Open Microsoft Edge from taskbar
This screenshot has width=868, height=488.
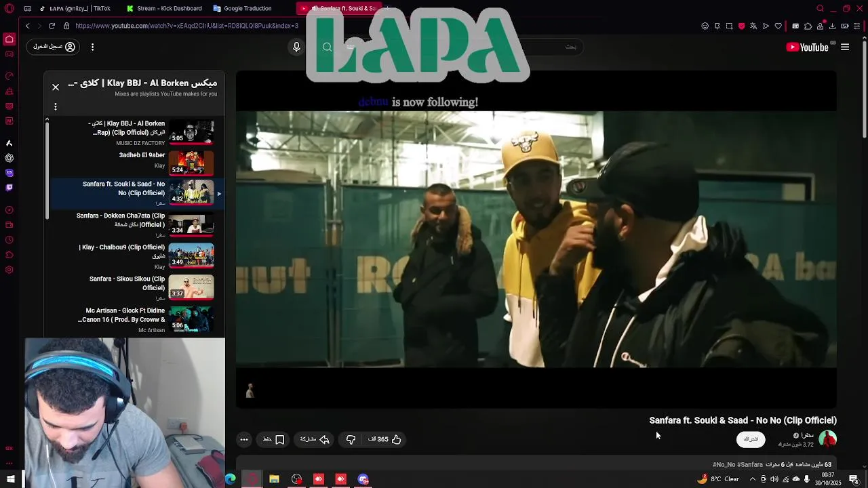tap(231, 479)
